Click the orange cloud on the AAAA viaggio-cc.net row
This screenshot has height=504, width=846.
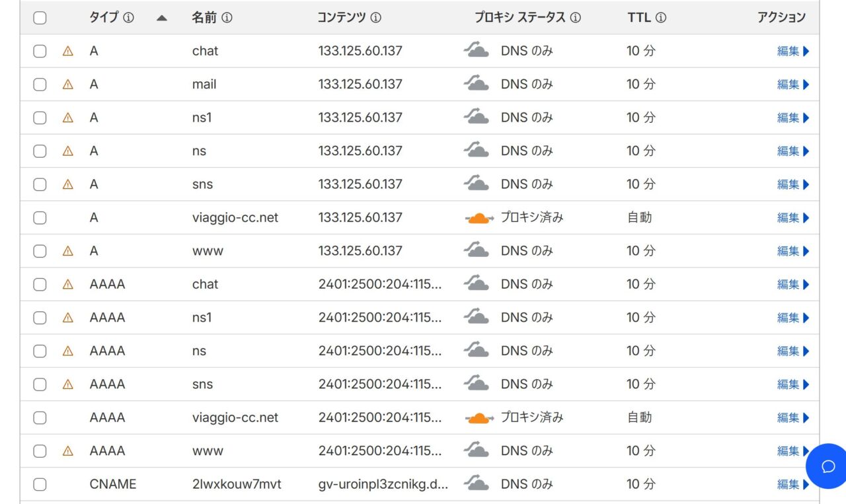coord(479,418)
